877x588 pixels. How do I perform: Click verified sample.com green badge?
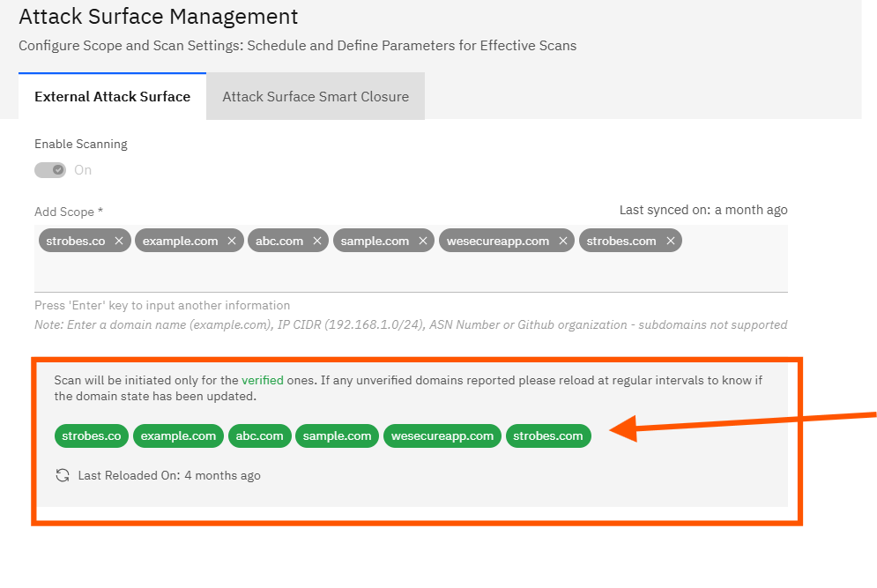pyautogui.click(x=337, y=435)
